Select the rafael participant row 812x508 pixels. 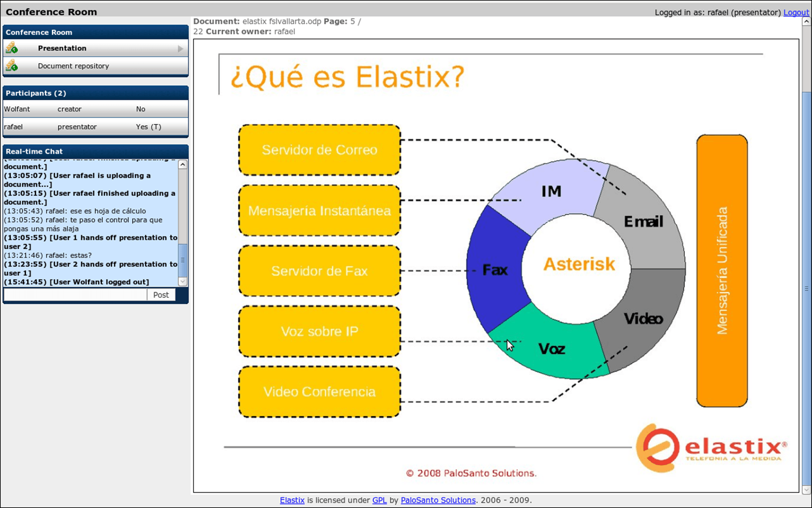click(95, 127)
